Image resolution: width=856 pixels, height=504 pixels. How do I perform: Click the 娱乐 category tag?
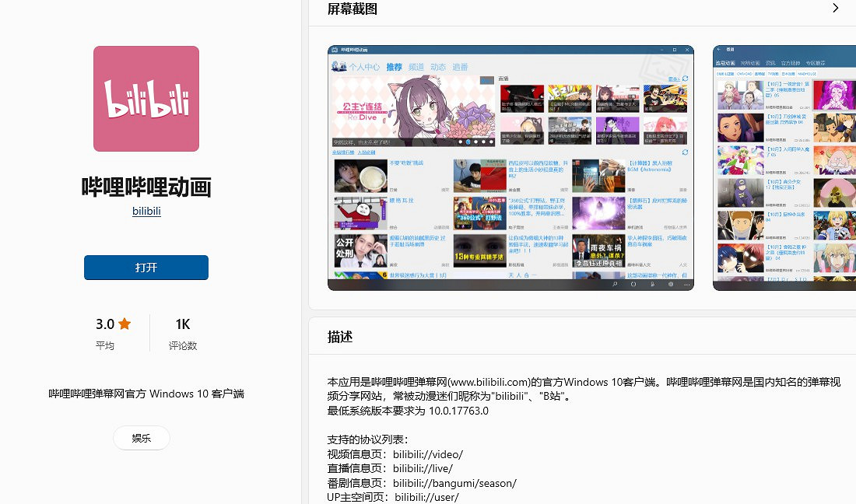coord(142,438)
